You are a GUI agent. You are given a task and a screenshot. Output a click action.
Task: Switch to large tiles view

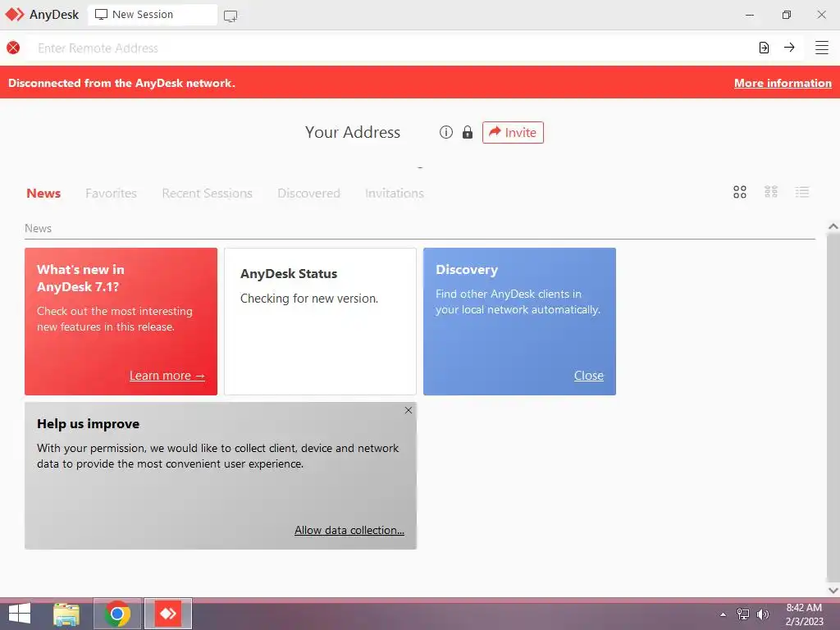(740, 192)
